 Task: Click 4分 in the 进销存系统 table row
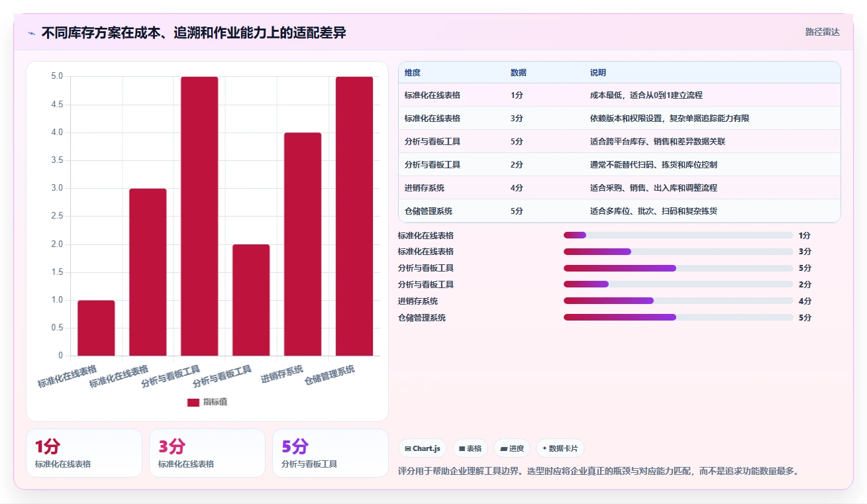pos(517,188)
